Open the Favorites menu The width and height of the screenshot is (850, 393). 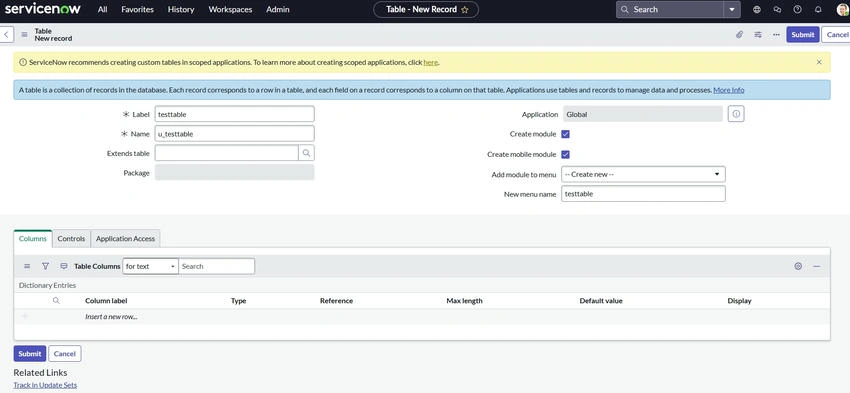(x=137, y=10)
